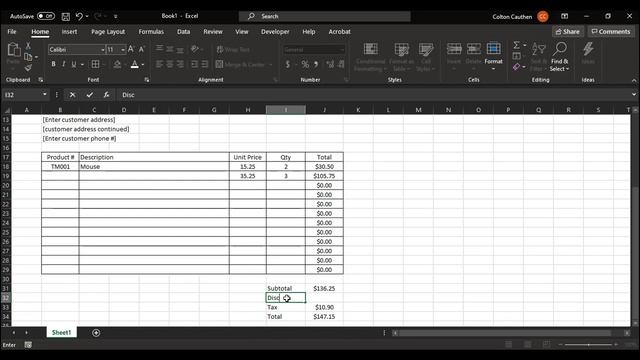This screenshot has height=360, width=640.
Task: Switch to the Data tab
Action: (x=184, y=32)
